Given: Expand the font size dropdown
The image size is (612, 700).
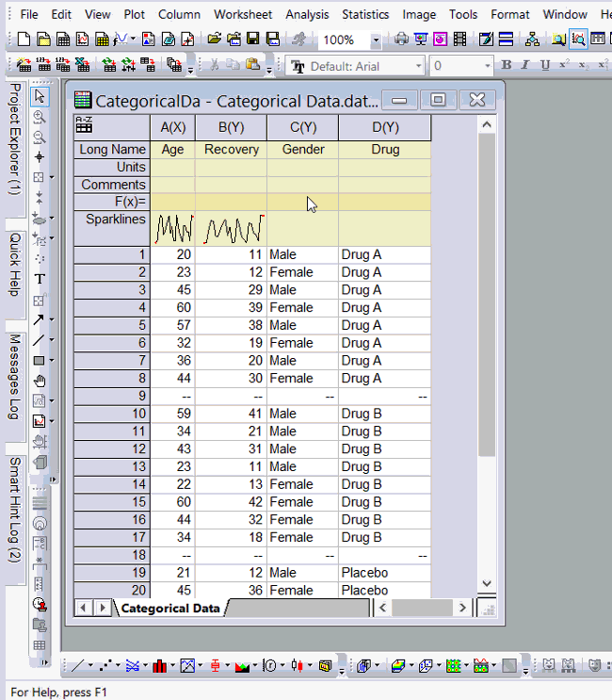Looking at the screenshot, I should coord(486,66).
